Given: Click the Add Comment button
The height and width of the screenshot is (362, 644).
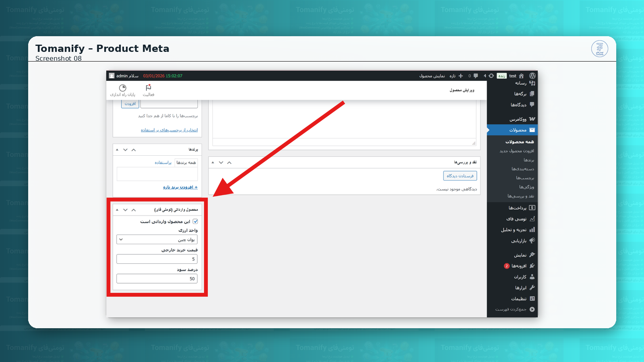Looking at the screenshot, I should coord(460,176).
